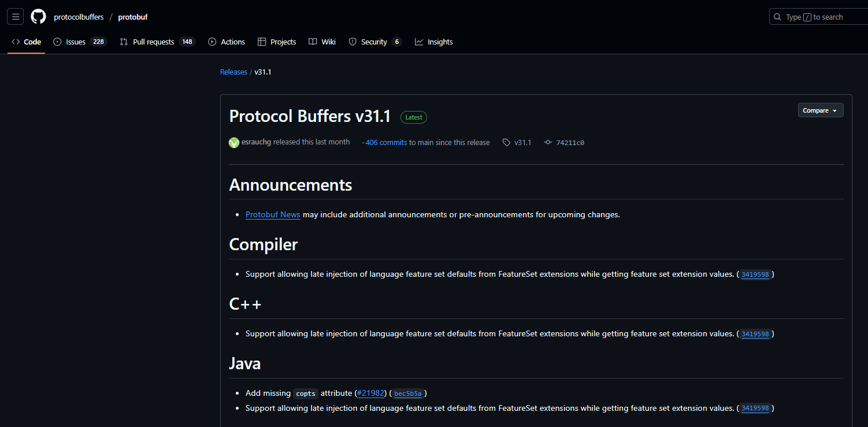Click the commit icon beside 74211c0

point(548,142)
